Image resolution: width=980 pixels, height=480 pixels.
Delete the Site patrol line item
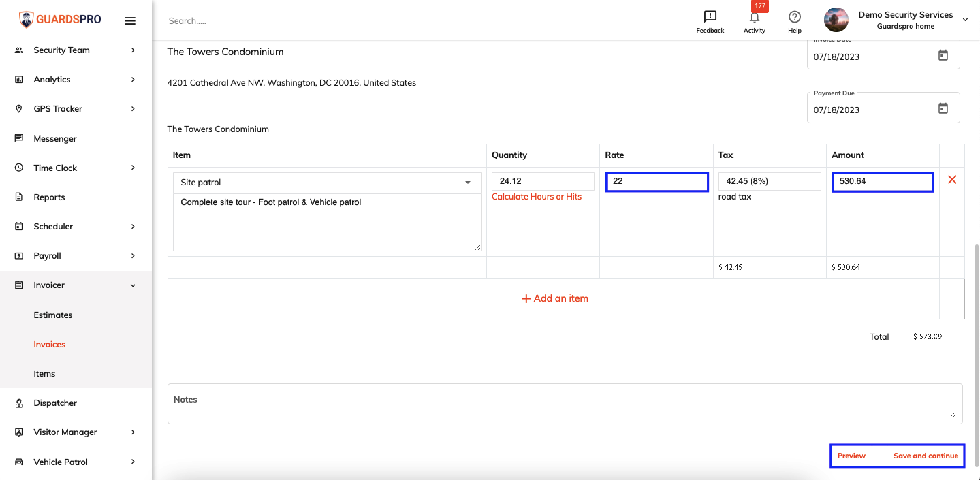tap(952, 179)
